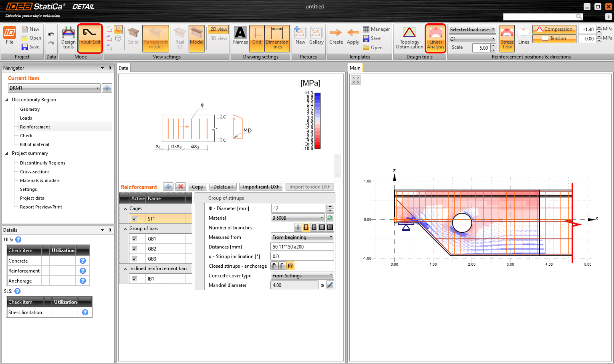Disable the IB1 inclined reinforcement bar
The image size is (614, 364).
135,279
